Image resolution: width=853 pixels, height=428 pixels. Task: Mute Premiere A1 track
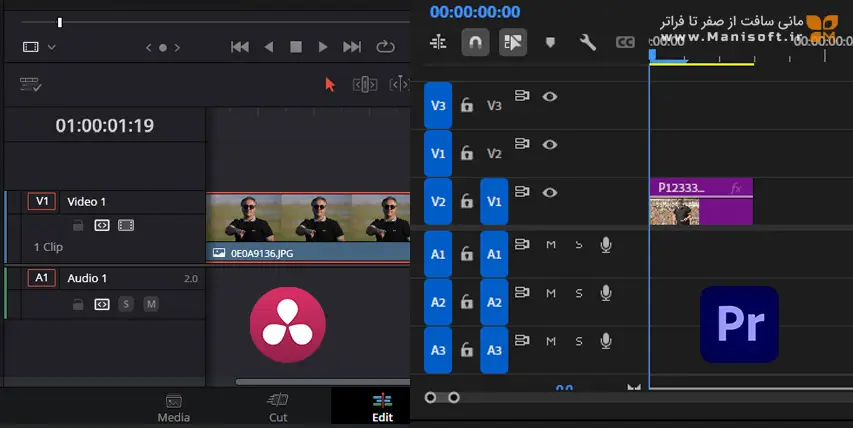[551, 245]
